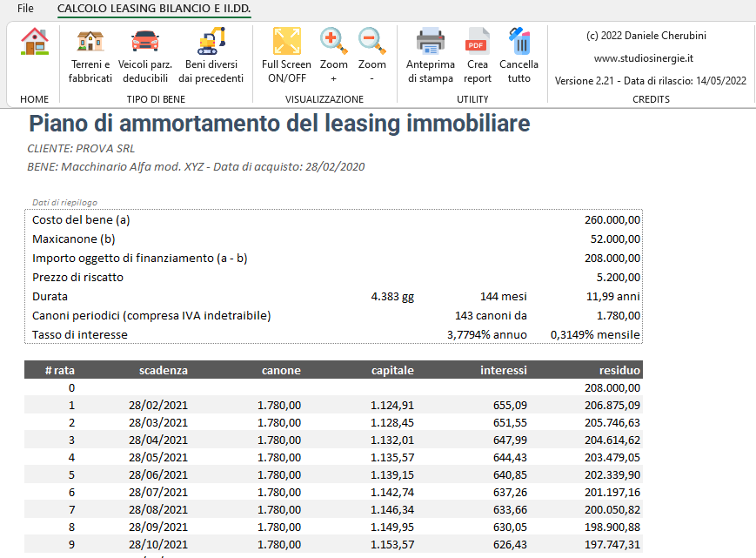Image resolution: width=756 pixels, height=558 pixels.
Task: Select scadenza 28/02/2021 cell
Action: coord(158,405)
